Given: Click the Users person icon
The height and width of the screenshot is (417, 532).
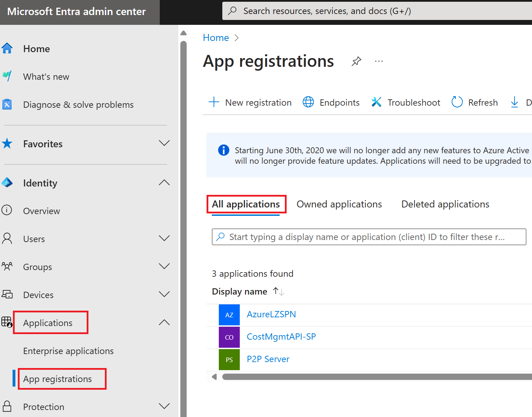Looking at the screenshot, I should [x=7, y=239].
